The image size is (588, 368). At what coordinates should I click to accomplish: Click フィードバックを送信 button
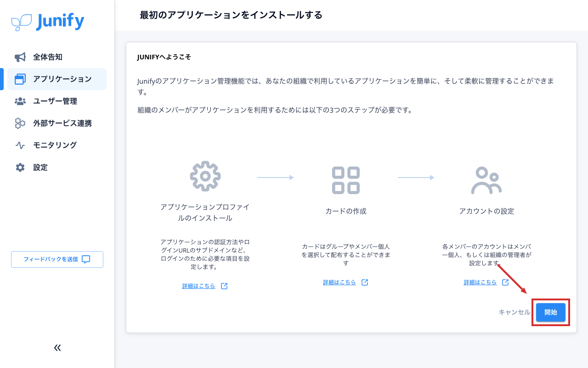click(x=57, y=259)
